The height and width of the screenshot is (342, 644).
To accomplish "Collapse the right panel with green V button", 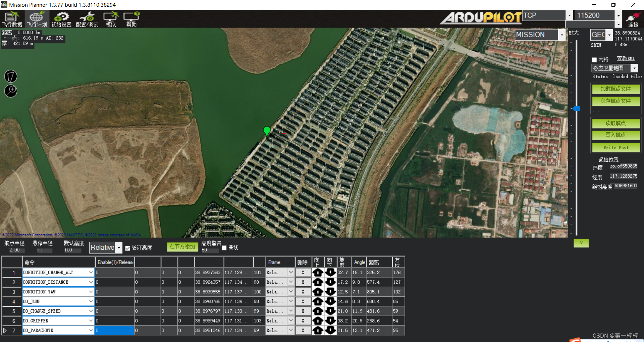I will click(x=581, y=243).
